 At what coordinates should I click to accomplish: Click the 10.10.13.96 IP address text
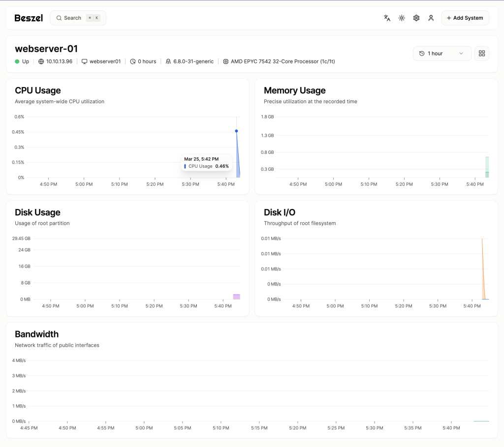coord(59,61)
